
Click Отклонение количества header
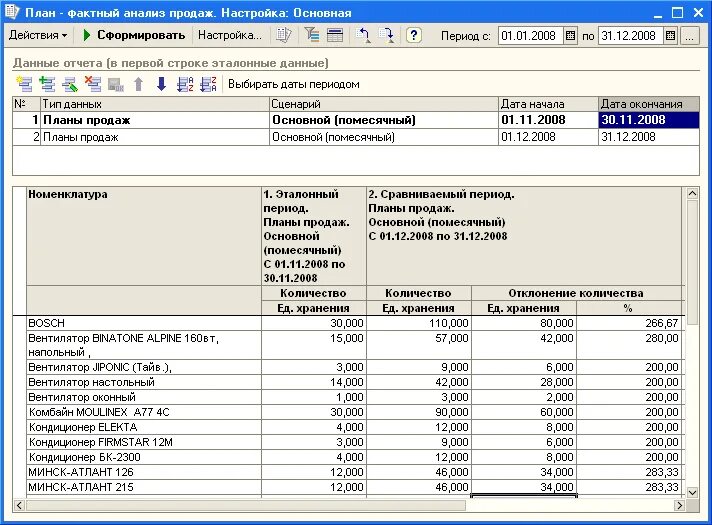coord(576,293)
